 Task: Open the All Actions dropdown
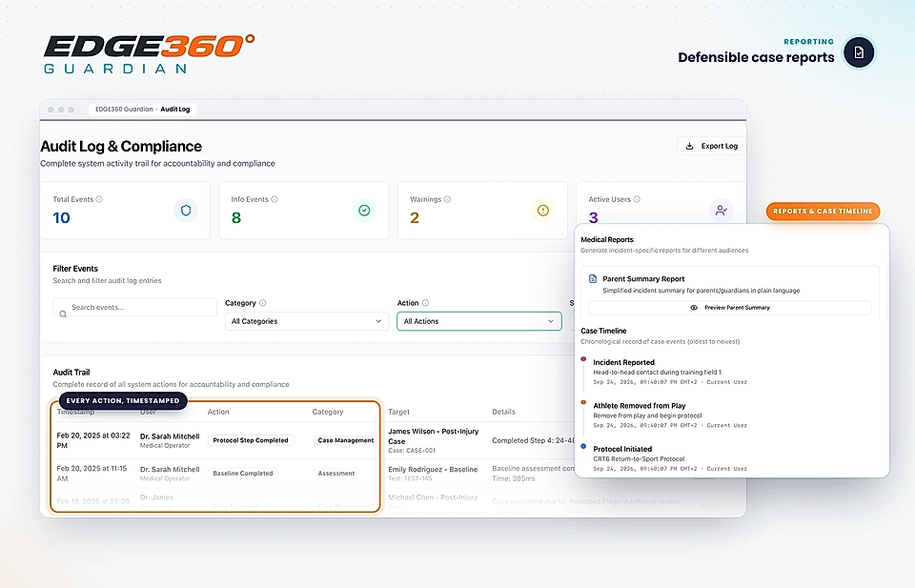pos(479,321)
